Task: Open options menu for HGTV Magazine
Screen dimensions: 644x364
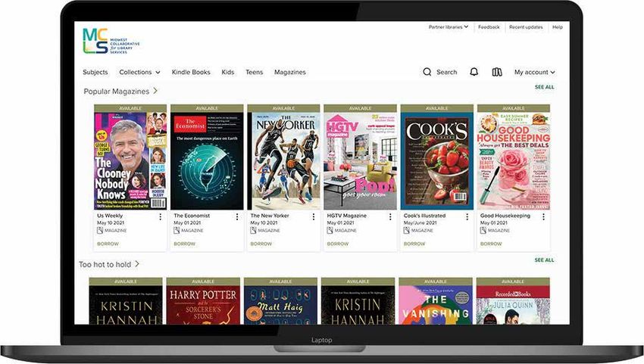Action: coord(390,216)
